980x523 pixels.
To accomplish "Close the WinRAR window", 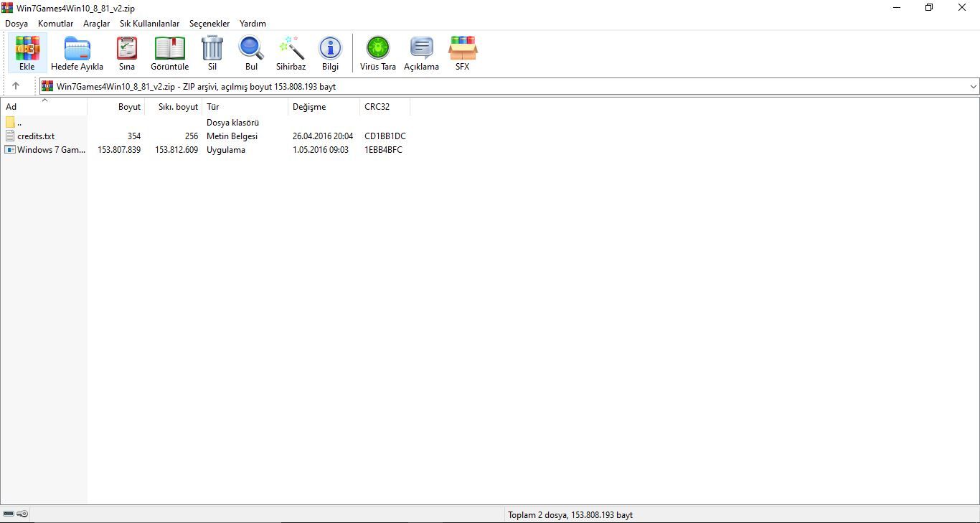I will point(962,8).
